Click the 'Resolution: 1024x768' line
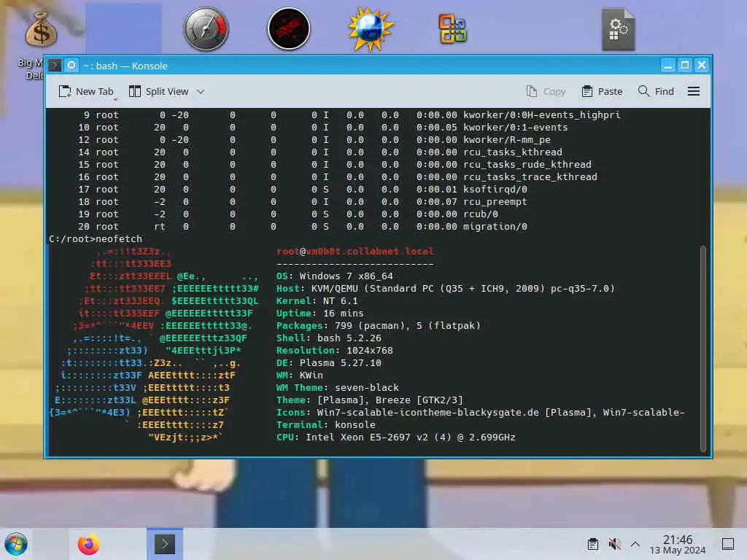 (334, 351)
